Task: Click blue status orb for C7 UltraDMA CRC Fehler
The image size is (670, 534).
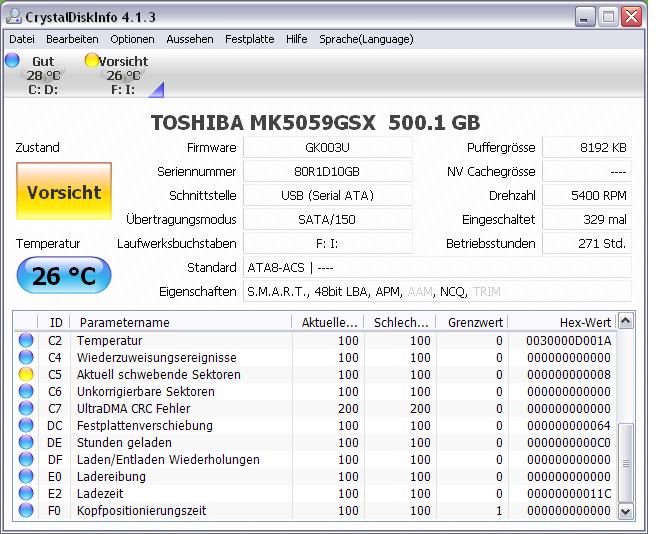Action: pos(26,408)
